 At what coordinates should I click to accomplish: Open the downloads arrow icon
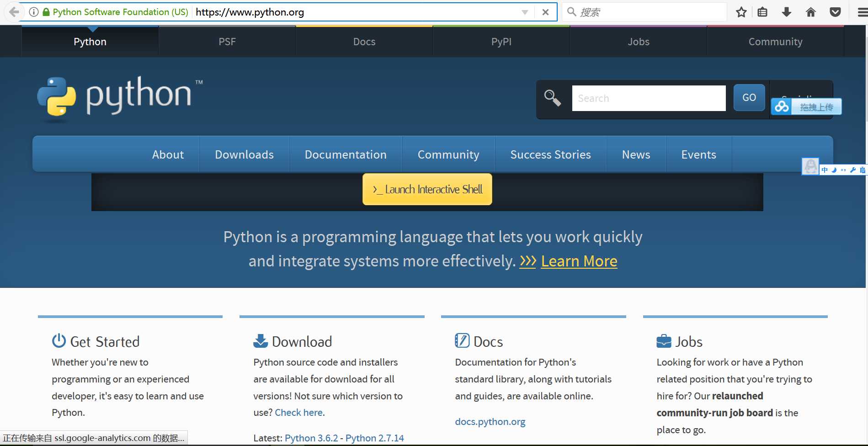point(787,12)
